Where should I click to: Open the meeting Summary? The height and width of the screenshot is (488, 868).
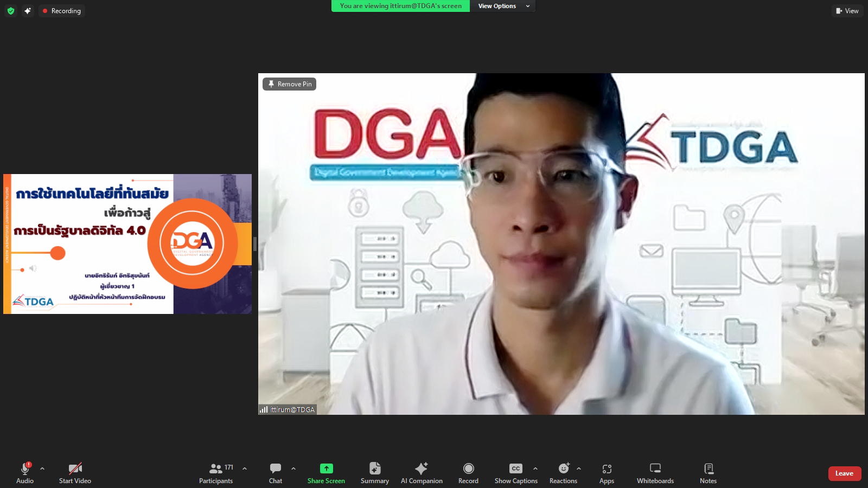click(375, 473)
